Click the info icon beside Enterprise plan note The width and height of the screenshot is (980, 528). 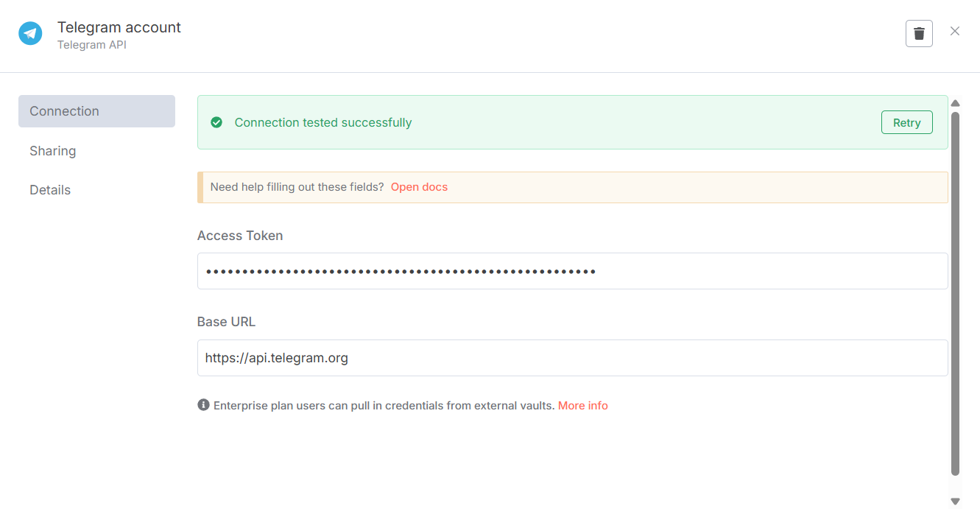point(203,405)
